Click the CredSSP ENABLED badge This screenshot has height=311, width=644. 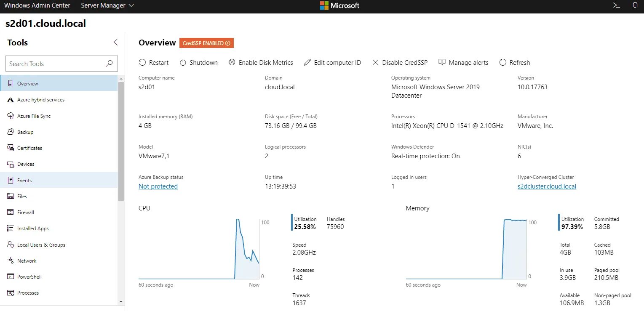(203, 43)
